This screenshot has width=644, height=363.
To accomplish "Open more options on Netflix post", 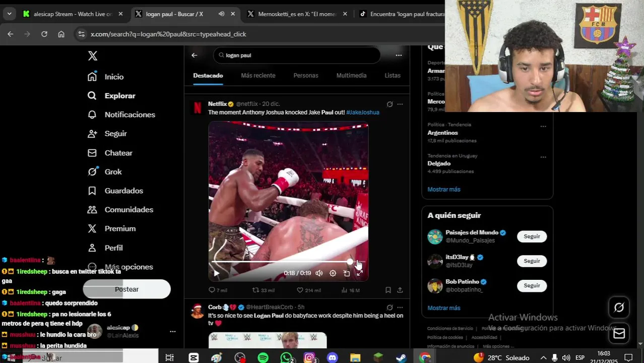I will tap(400, 104).
